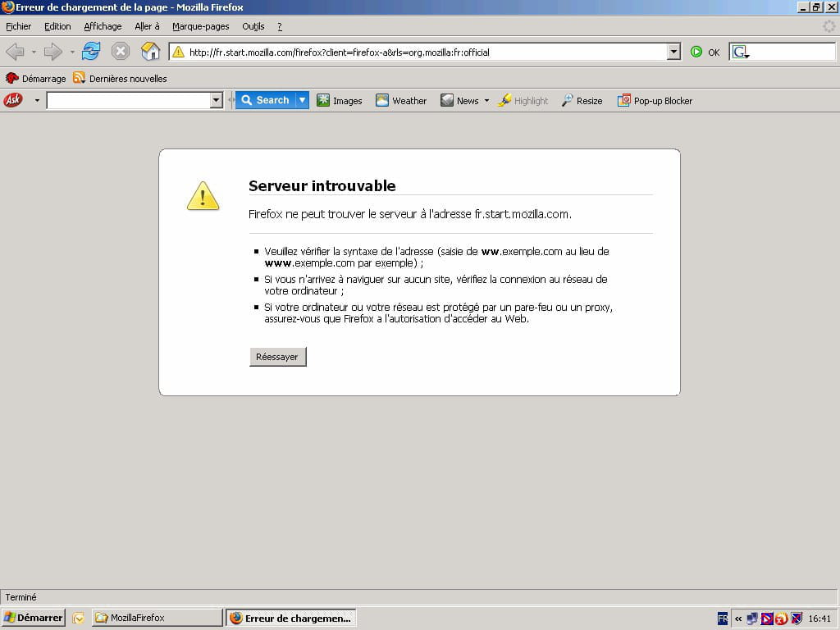Click the blue-red blocked tray icon
840x630 pixels.
pos(767,619)
